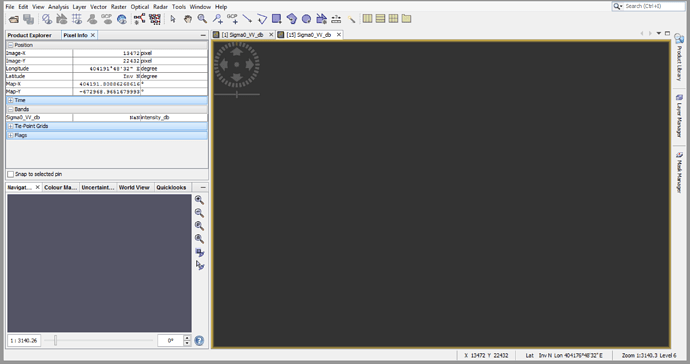The width and height of the screenshot is (690, 364).
Task: Collapse the Bands section
Action: click(11, 109)
